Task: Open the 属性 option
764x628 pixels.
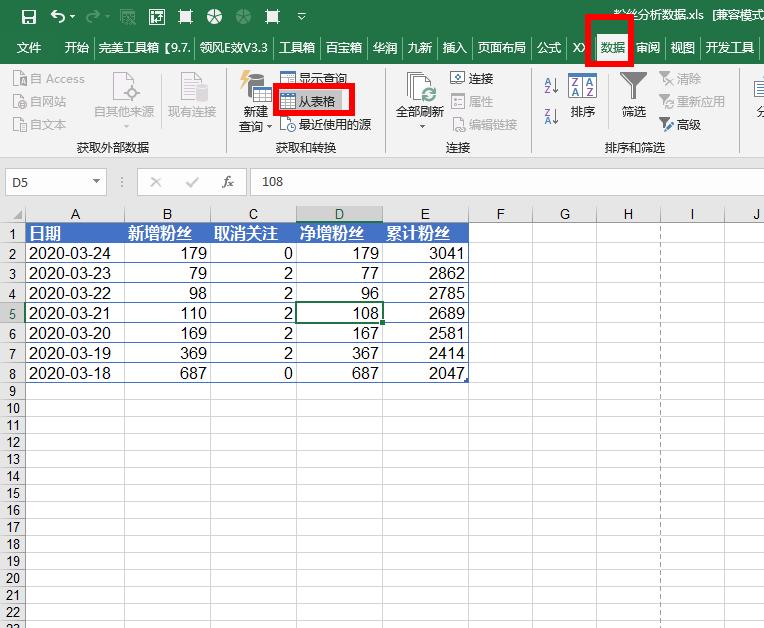Action: click(472, 101)
